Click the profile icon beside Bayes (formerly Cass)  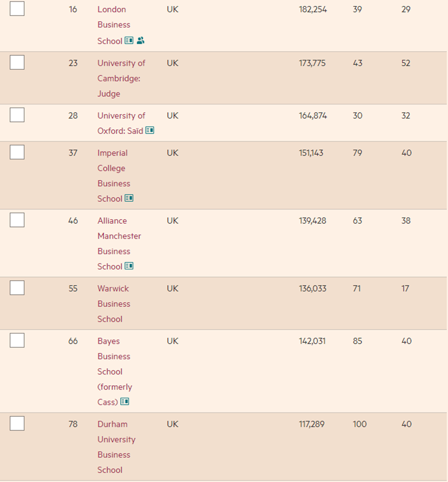point(124,401)
